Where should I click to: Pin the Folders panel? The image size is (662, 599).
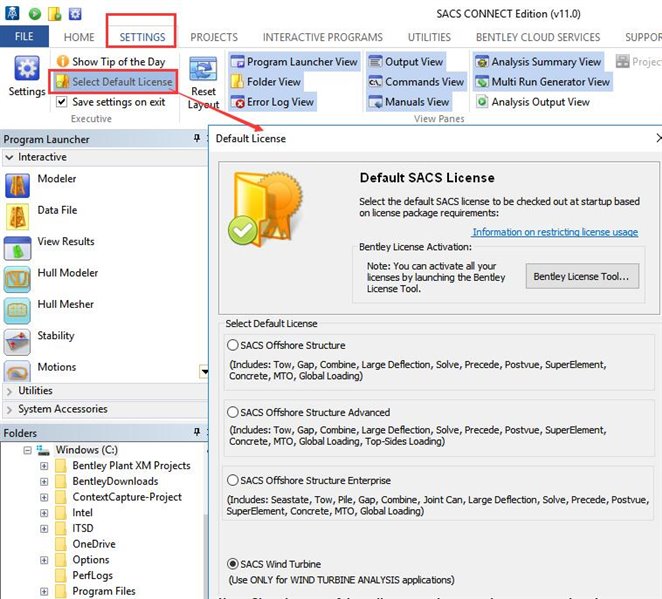coord(197,432)
